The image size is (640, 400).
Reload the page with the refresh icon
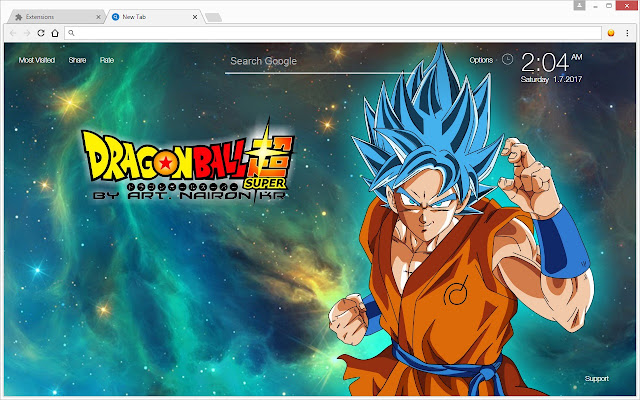coord(41,33)
